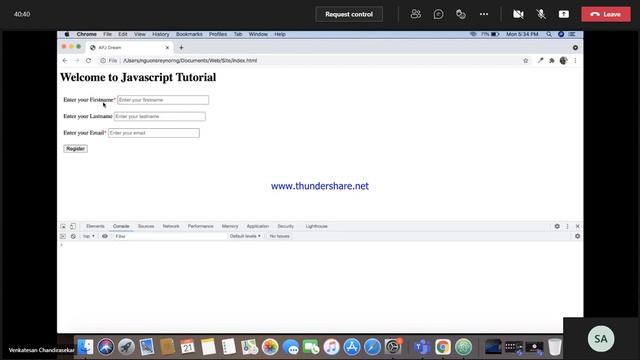Toggle the microphone mute in Teams
Viewport: 640px width, 360px height.
[541, 14]
